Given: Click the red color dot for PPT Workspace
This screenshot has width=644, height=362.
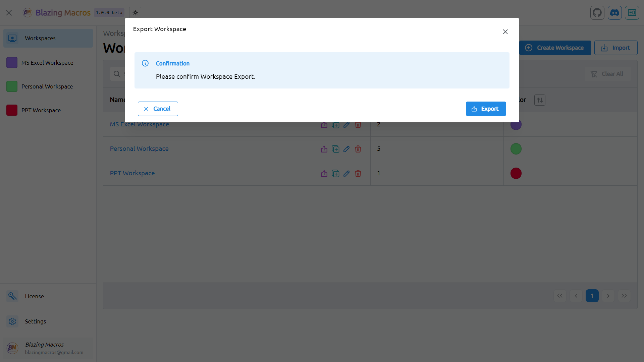Looking at the screenshot, I should (x=516, y=173).
